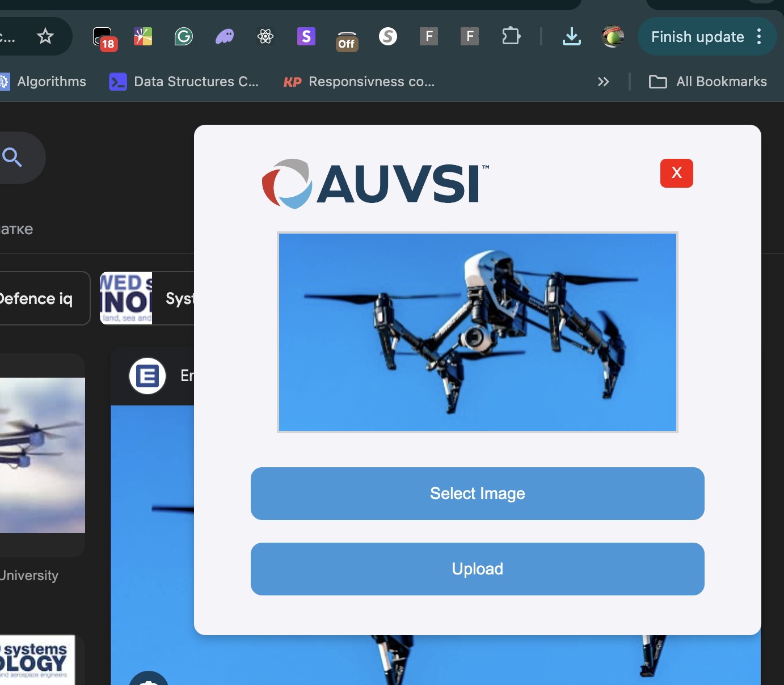Open the white circular S extension
This screenshot has height=685, width=784.
pos(388,37)
